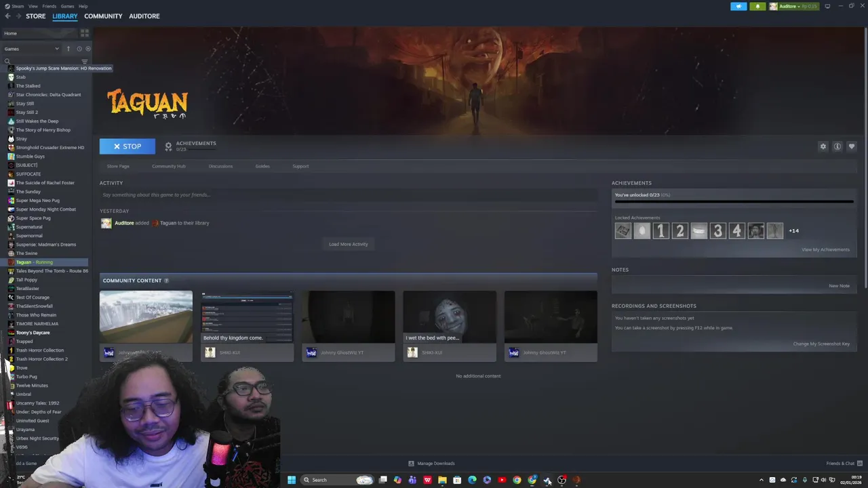The height and width of the screenshot is (488, 868).
Task: Open the Discussions link
Action: tap(220, 166)
